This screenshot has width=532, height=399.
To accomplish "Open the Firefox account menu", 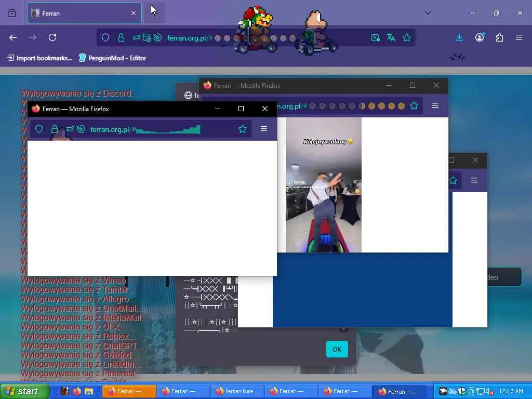I will [x=480, y=37].
